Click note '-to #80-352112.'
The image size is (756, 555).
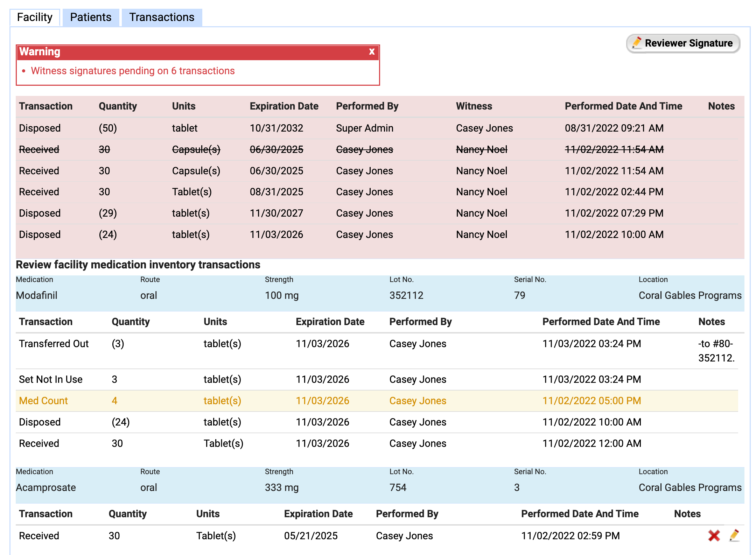[x=716, y=351]
